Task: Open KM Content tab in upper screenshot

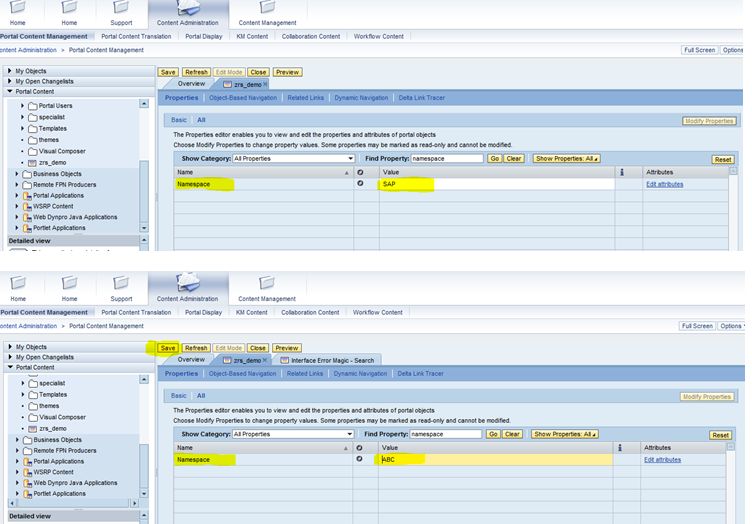Action: tap(252, 36)
